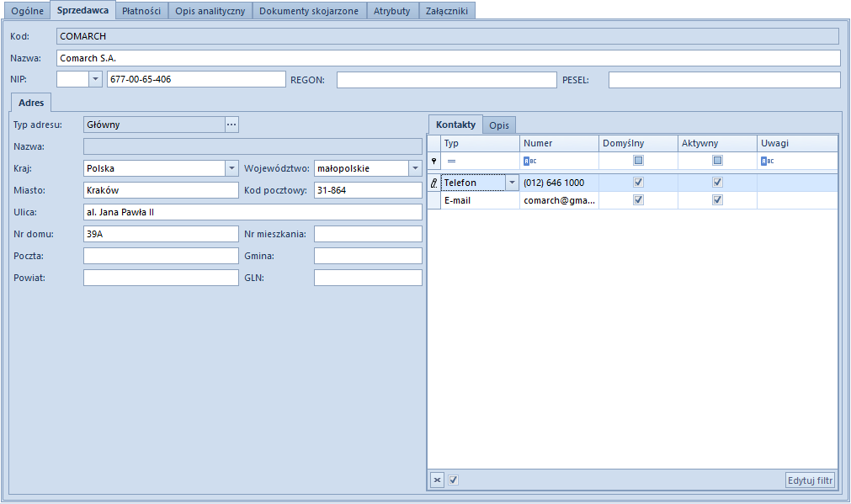Viewport: 851px width, 504px height.
Task: Click the PESEL input field
Action: (x=724, y=80)
